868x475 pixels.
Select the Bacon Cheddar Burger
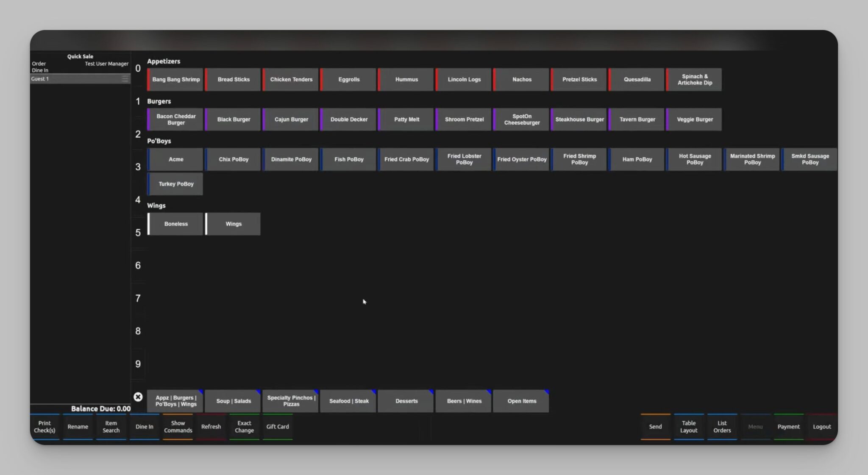(175, 119)
